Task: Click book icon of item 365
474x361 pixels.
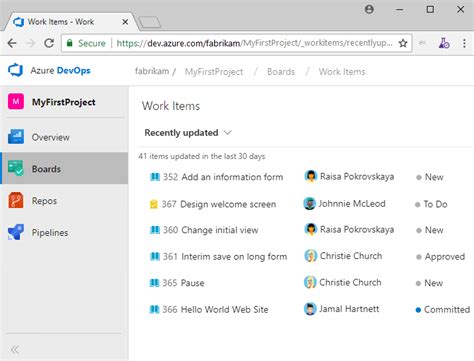Action: tap(154, 283)
